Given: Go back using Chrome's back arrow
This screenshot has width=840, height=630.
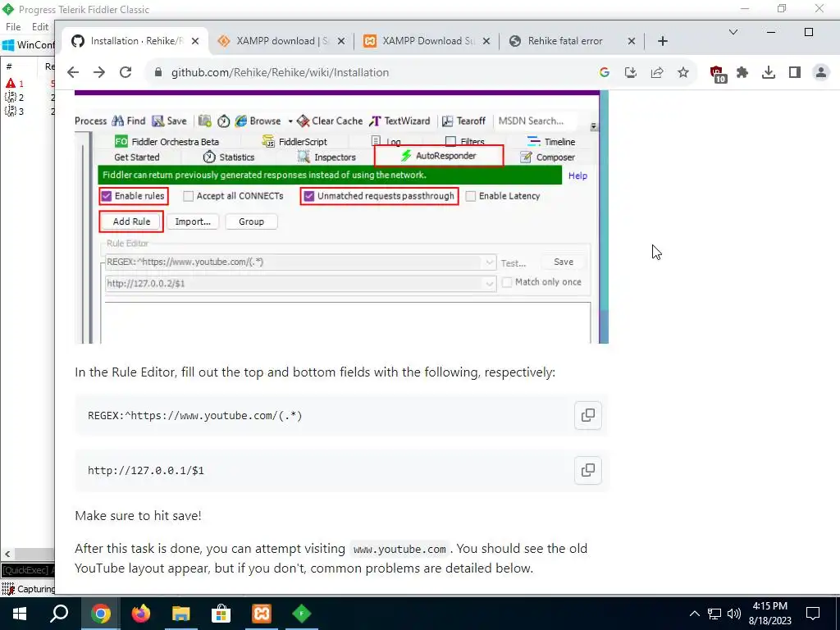Looking at the screenshot, I should tap(73, 72).
